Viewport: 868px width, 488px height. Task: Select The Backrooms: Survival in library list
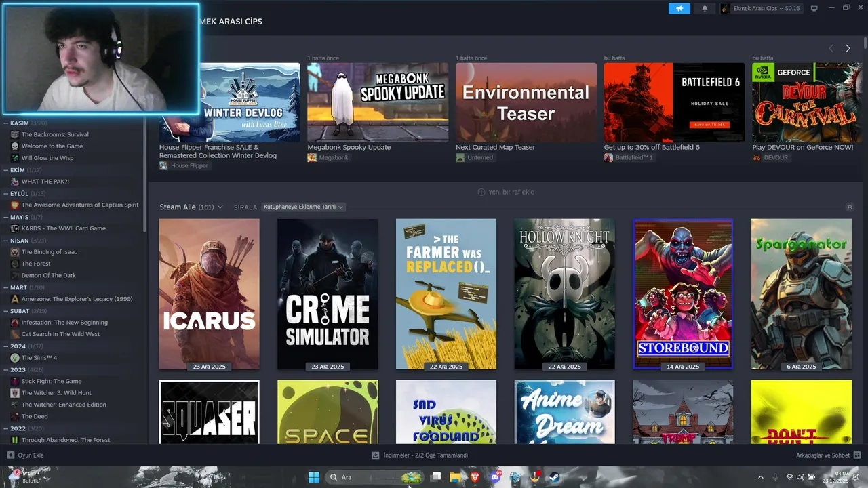click(x=55, y=134)
